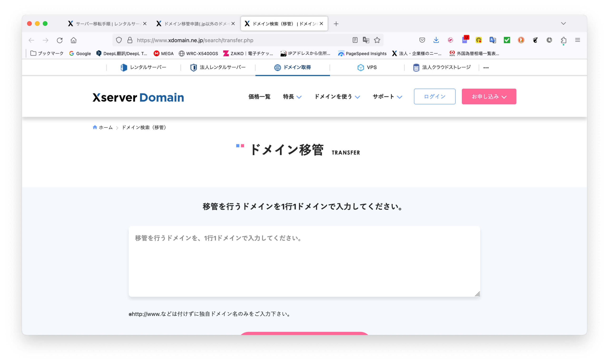Bookmark this page with the star icon
The height and width of the screenshot is (364, 609).
[377, 40]
